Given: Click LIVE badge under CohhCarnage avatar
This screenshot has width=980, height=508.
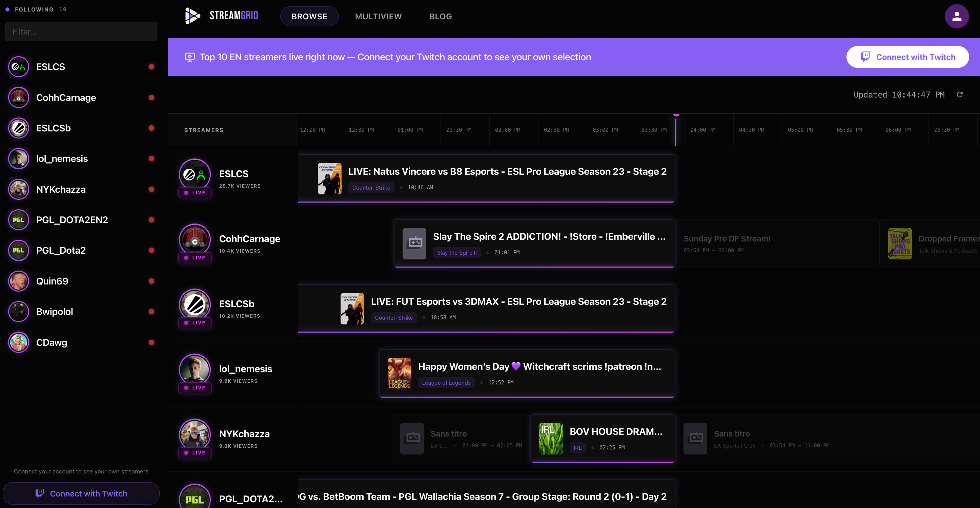Looking at the screenshot, I should tap(195, 258).
